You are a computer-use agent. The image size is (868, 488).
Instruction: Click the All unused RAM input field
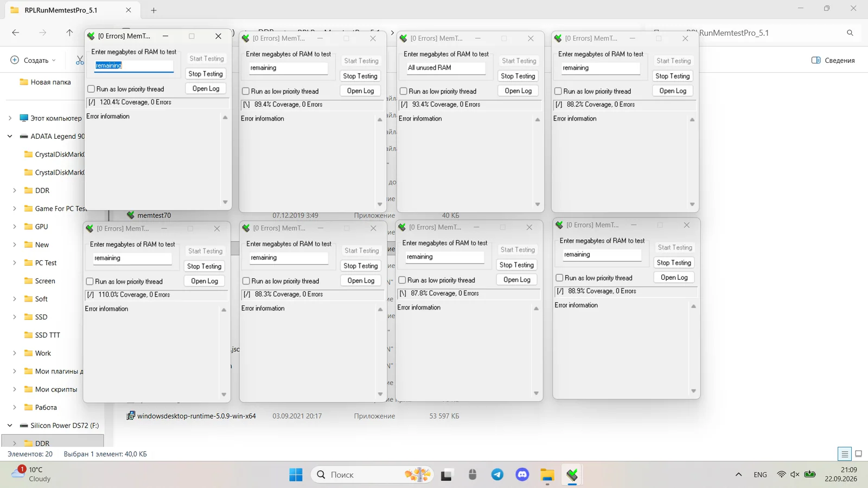click(x=445, y=68)
